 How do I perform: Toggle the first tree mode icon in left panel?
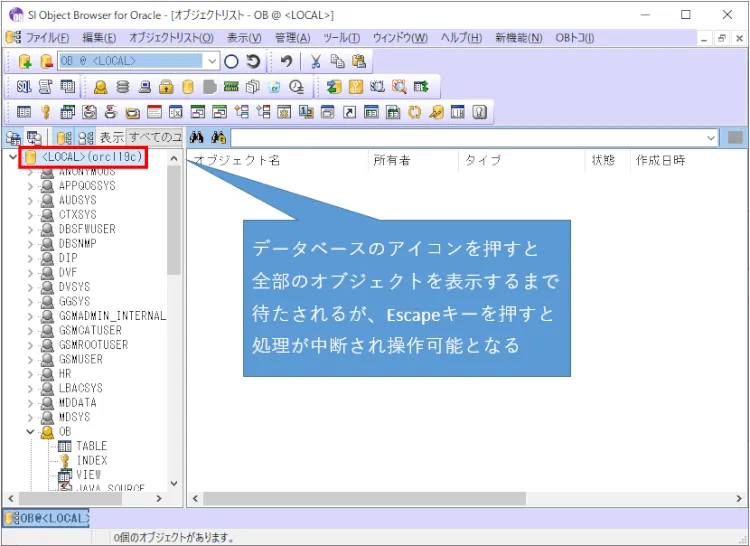13,138
